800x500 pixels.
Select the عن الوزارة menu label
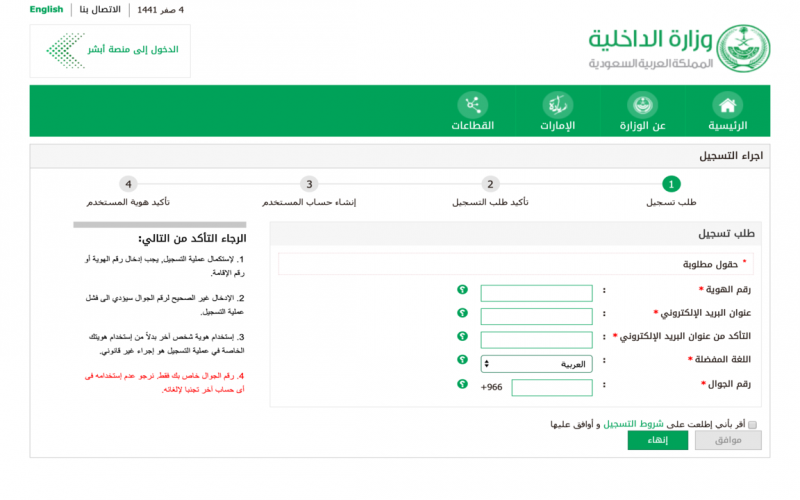click(x=642, y=126)
